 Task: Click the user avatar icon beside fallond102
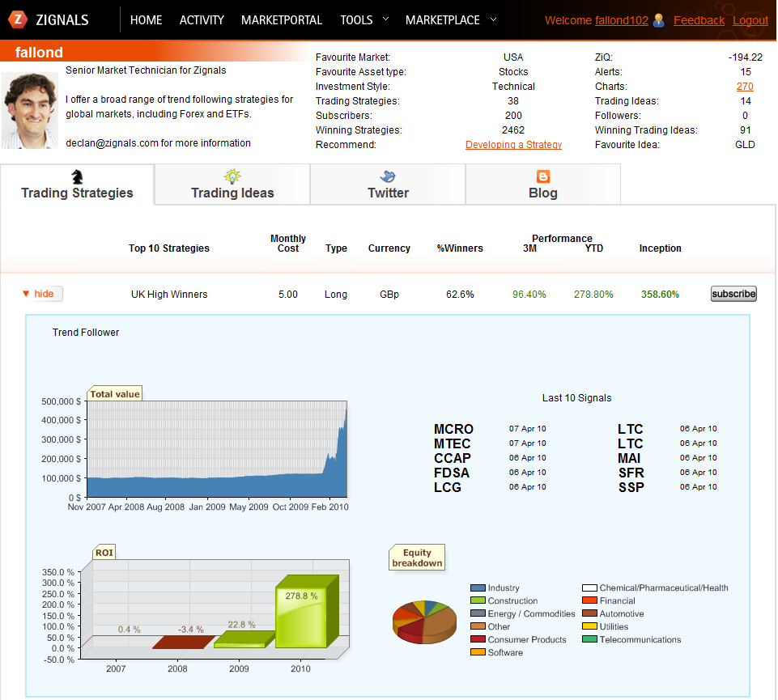tap(658, 20)
